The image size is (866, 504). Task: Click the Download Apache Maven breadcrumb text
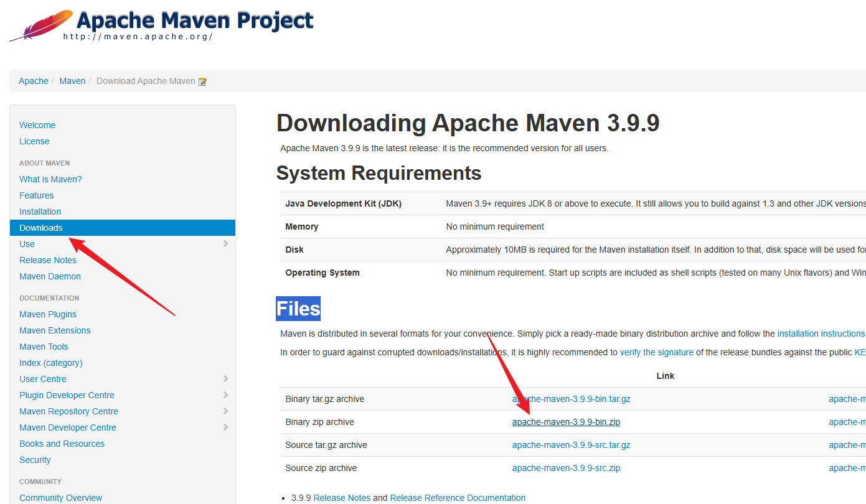pyautogui.click(x=146, y=81)
